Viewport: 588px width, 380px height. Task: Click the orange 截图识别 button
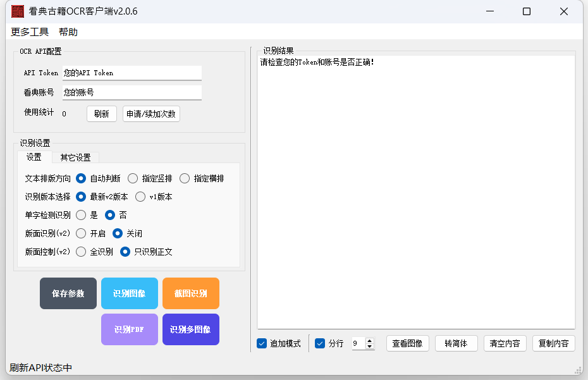click(x=190, y=293)
